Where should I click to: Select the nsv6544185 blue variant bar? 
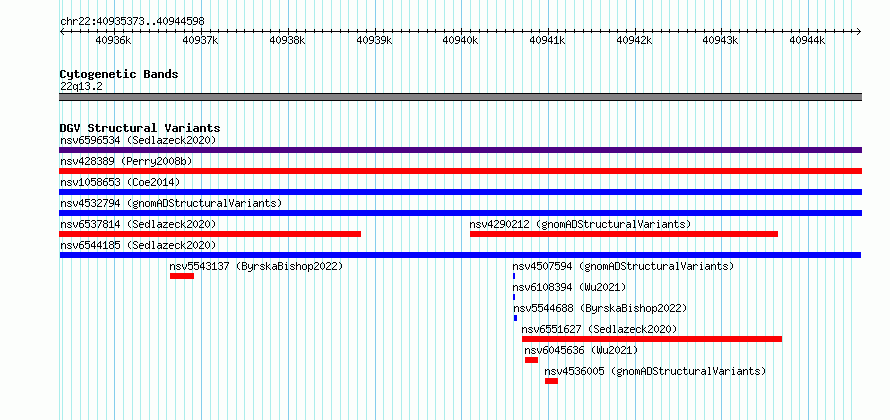(460, 255)
